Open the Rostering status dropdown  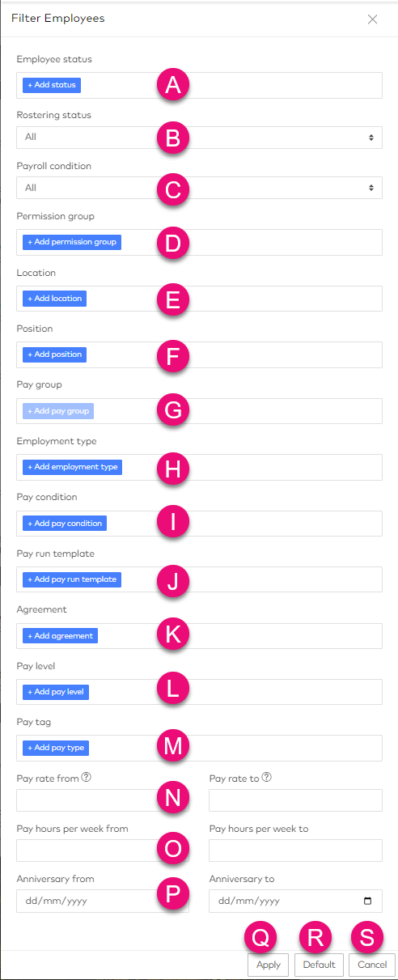[x=199, y=138]
